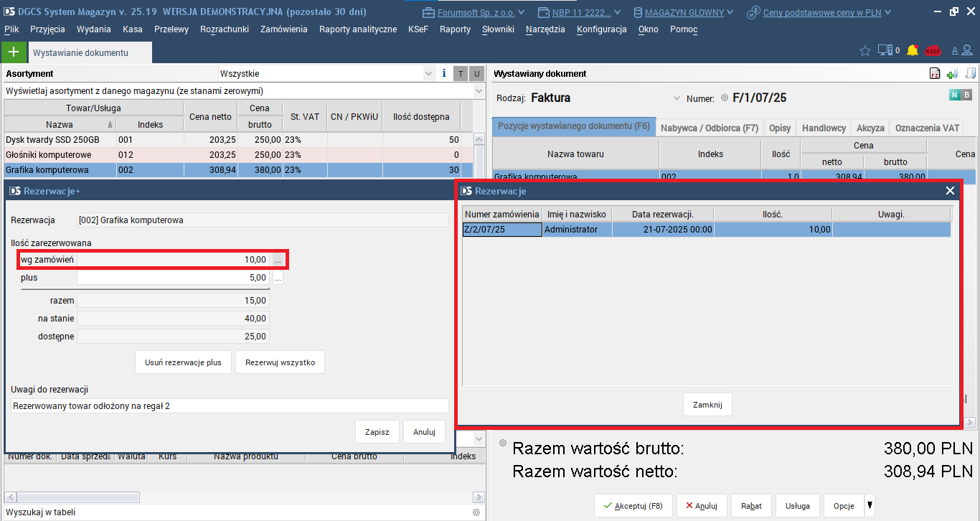Switch to Nabywca / Odbiorca (F7) tab
980x521 pixels.
coord(709,128)
